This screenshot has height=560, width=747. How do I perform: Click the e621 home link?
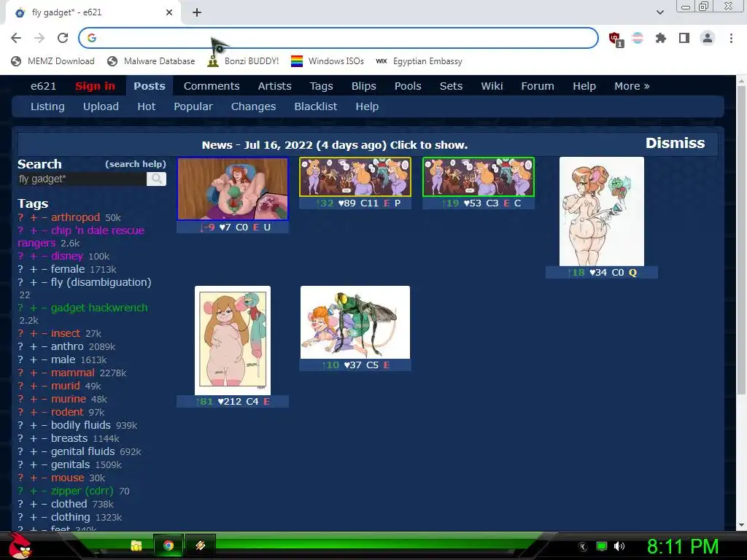(x=43, y=86)
